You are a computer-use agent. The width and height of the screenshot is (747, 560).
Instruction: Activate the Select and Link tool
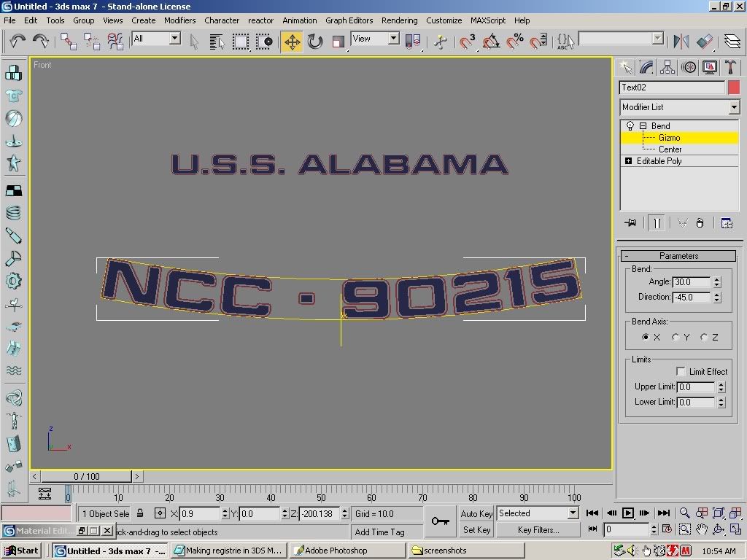click(68, 42)
